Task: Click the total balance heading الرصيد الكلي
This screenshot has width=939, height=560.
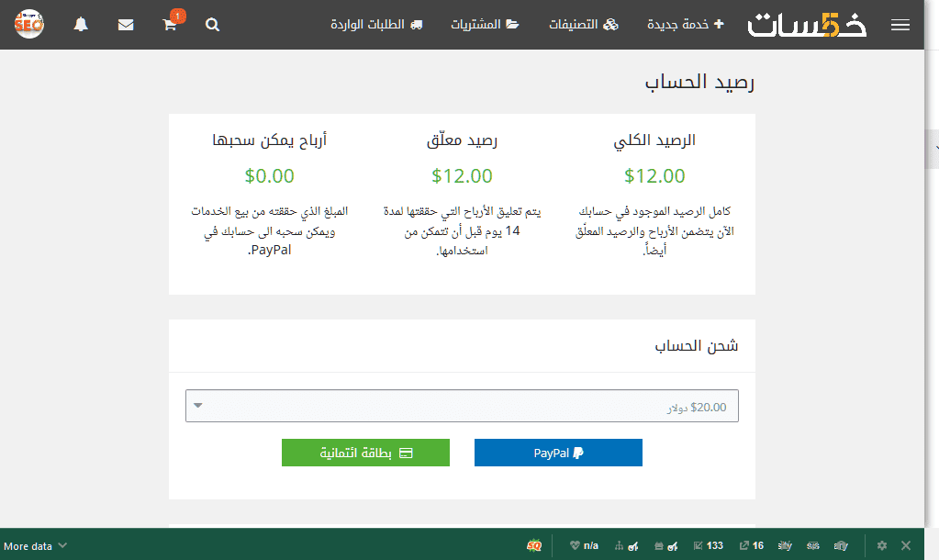Action: tap(654, 140)
